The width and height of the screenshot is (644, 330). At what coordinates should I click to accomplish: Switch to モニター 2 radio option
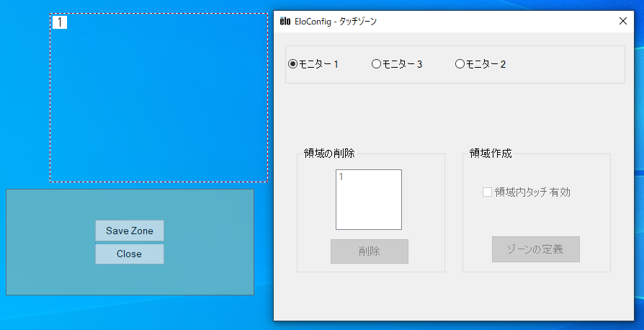pos(460,64)
